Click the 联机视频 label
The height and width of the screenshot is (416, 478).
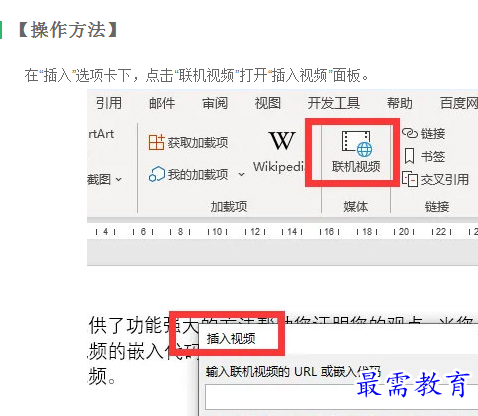pyautogui.click(x=356, y=166)
